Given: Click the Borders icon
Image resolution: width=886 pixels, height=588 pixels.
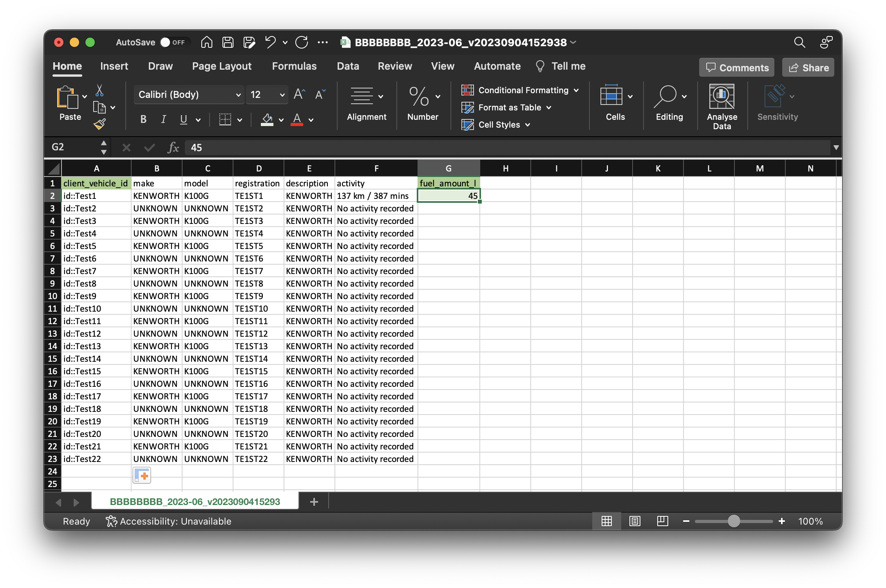Looking at the screenshot, I should tap(225, 119).
